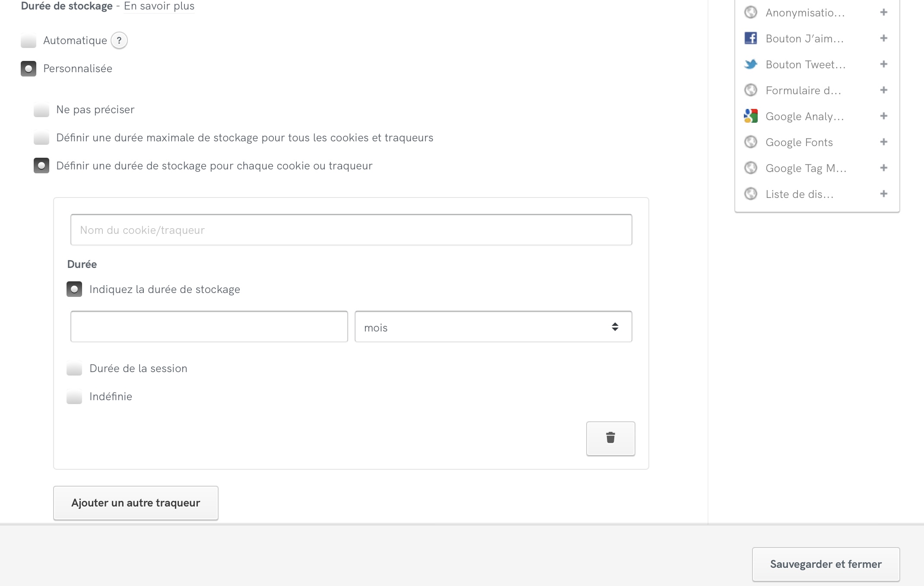This screenshot has width=924, height=586.
Task: Click Ajouter un autre traqueur button
Action: [x=136, y=503]
